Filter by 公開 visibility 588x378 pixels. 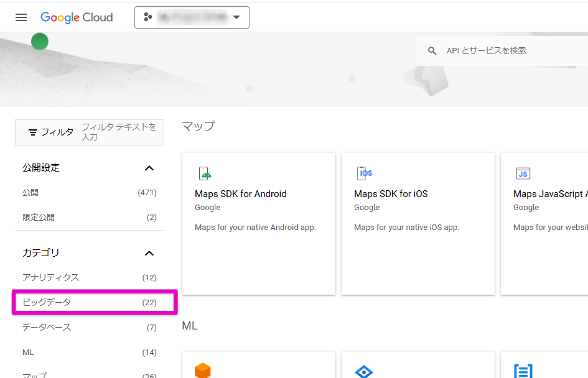89,193
